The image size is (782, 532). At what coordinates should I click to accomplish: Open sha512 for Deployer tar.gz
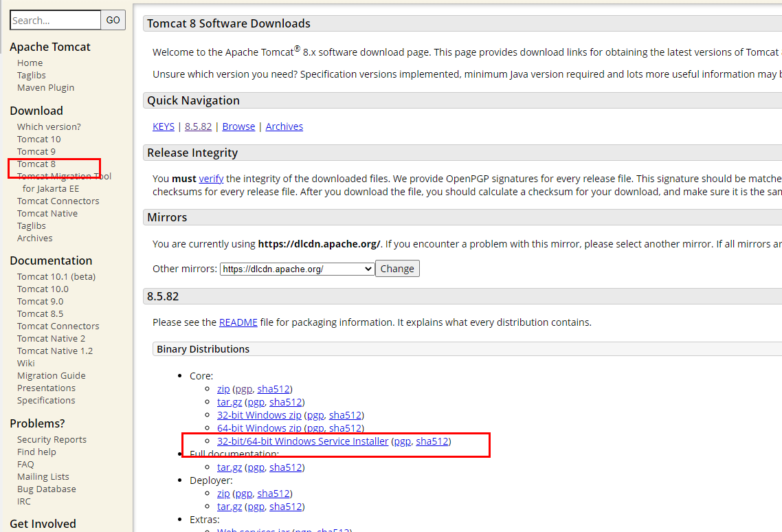tap(286, 507)
